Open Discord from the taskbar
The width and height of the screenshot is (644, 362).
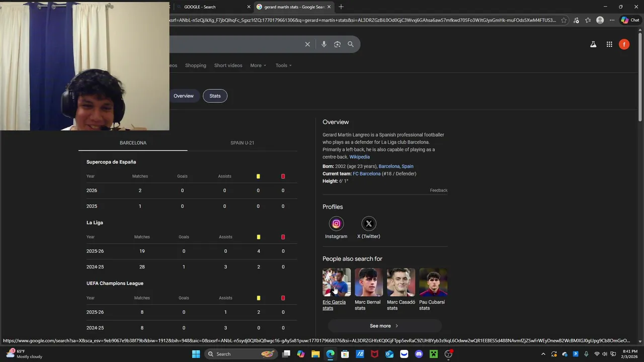pyautogui.click(x=419, y=354)
